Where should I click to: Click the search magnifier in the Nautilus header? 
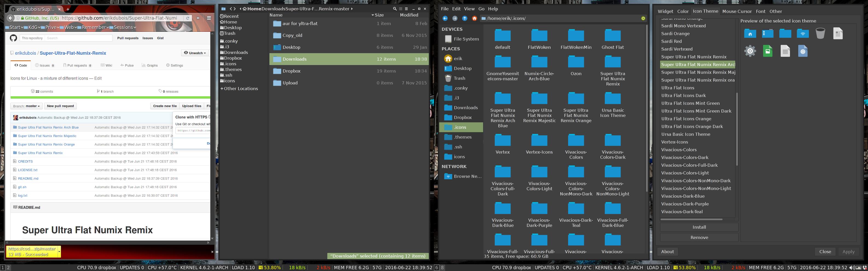point(395,9)
